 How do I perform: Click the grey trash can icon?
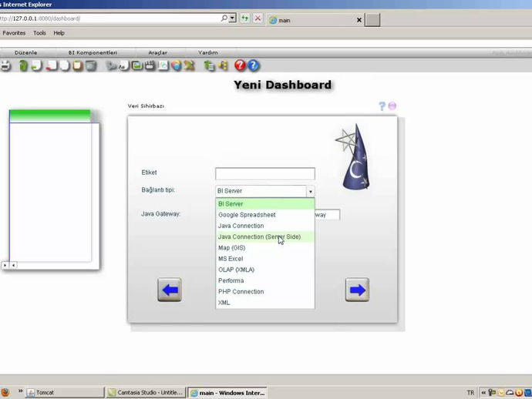[91, 65]
